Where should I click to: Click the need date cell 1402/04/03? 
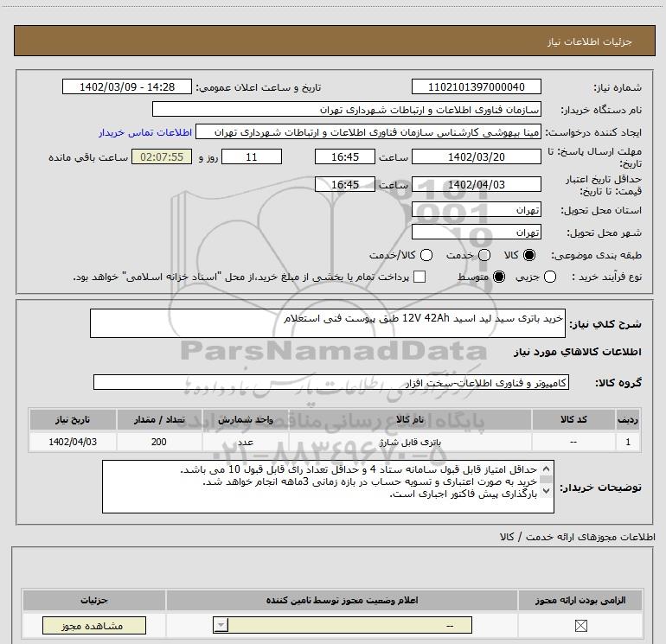73,442
